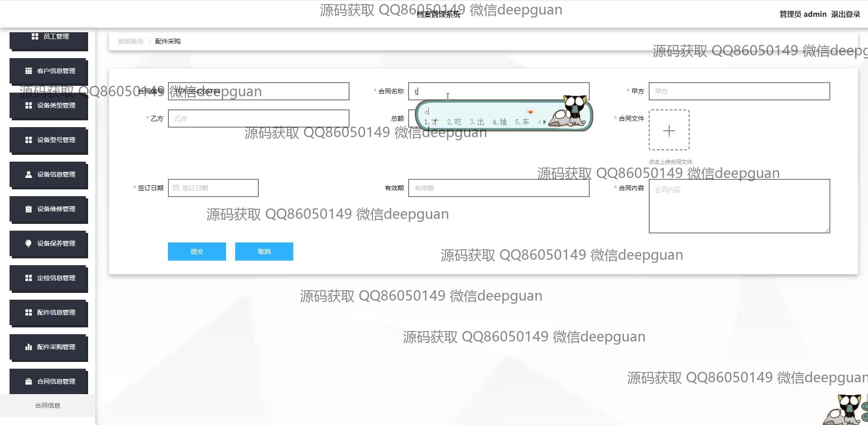
Task: Open 定检信息管理 menu
Action: coord(49,278)
